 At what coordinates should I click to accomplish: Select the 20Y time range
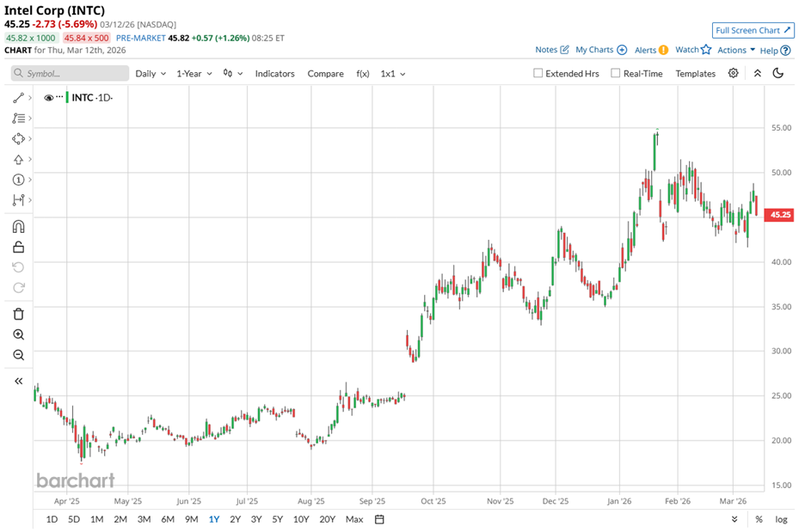point(327,520)
